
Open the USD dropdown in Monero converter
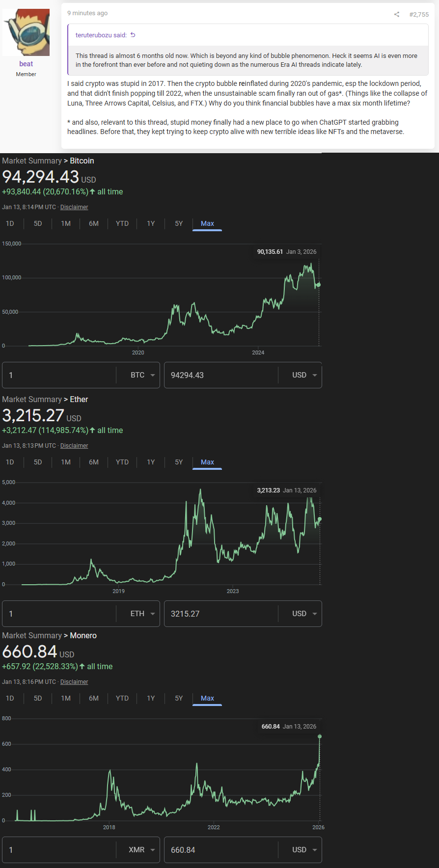click(x=304, y=850)
